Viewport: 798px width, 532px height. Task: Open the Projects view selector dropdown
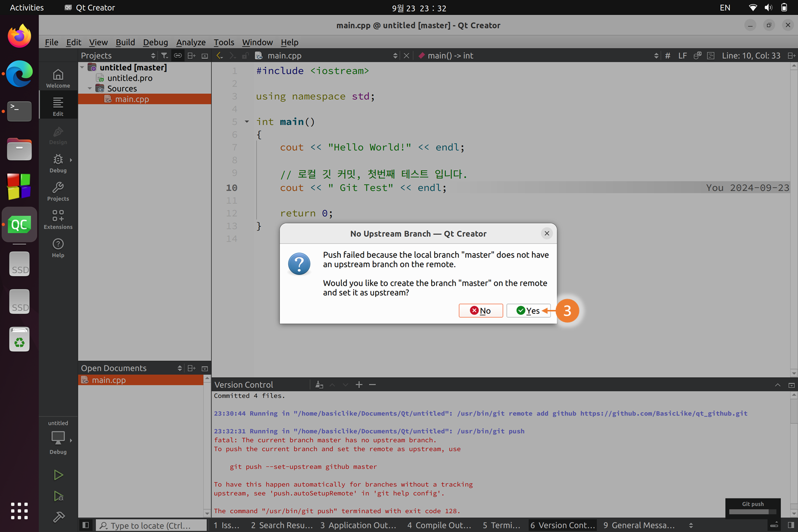click(153, 56)
